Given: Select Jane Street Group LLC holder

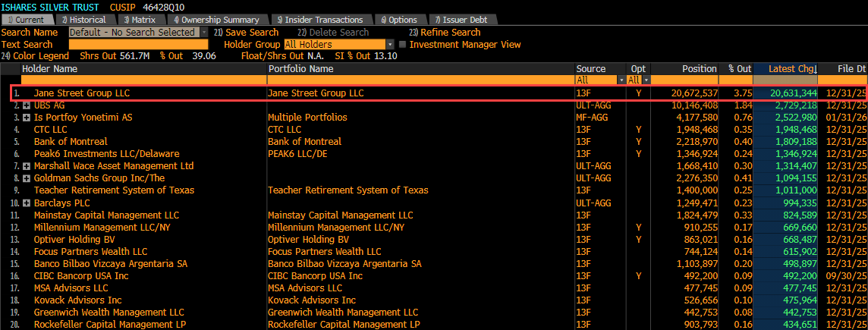Looking at the screenshot, I should point(81,93).
